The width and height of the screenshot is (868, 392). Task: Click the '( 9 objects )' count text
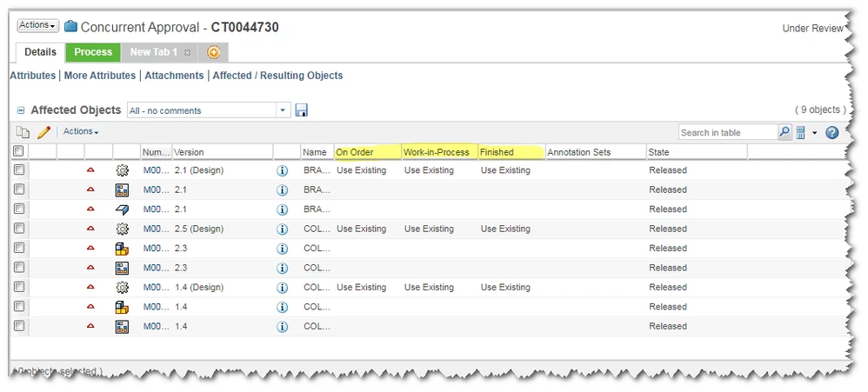pos(820,110)
